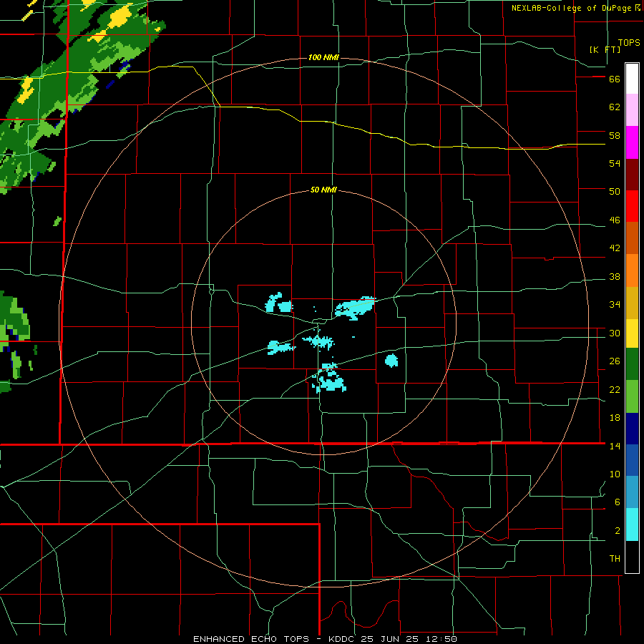Viewport: 644px width, 644px height.
Task: Click the NEXLAB-College of DuPage credit text
Action: click(x=571, y=8)
